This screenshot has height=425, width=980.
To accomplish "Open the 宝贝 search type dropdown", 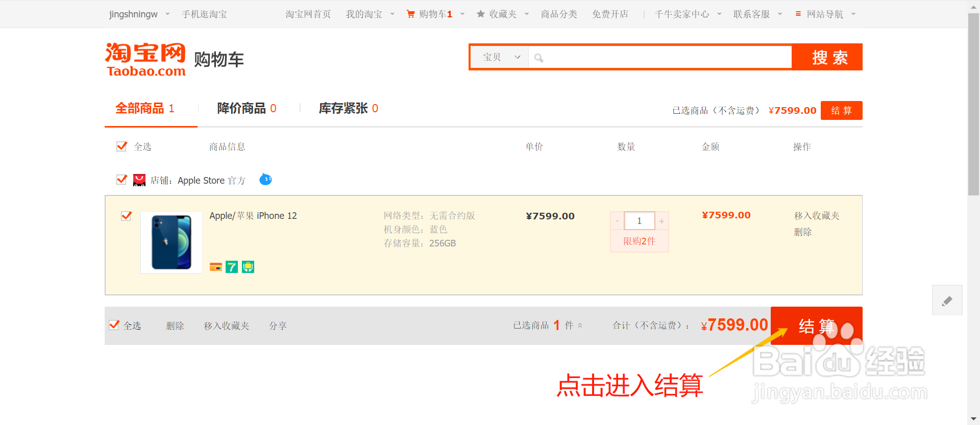I will point(500,57).
